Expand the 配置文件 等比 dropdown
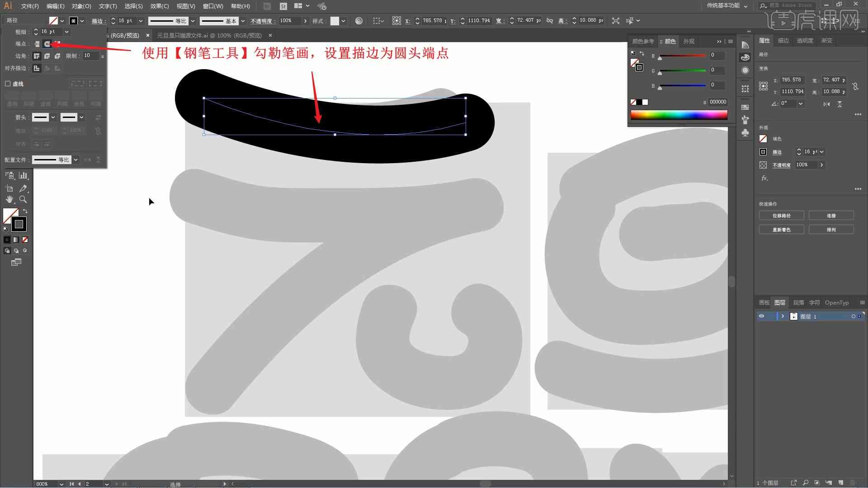Screen dimensions: 868x488 (75, 159)
